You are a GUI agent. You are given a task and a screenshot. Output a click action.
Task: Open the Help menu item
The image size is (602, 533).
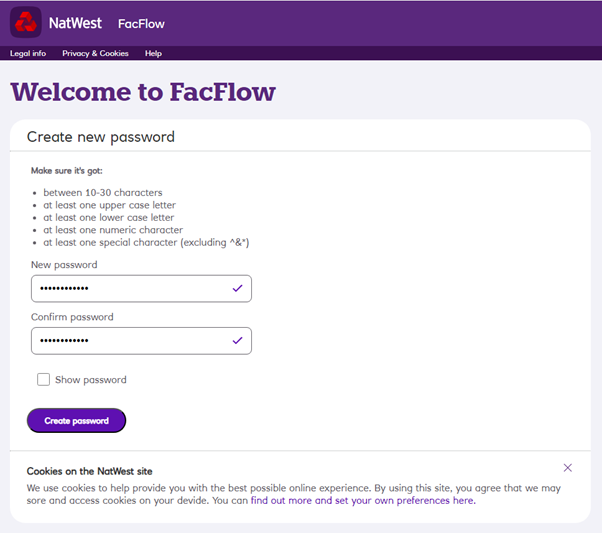[153, 53]
